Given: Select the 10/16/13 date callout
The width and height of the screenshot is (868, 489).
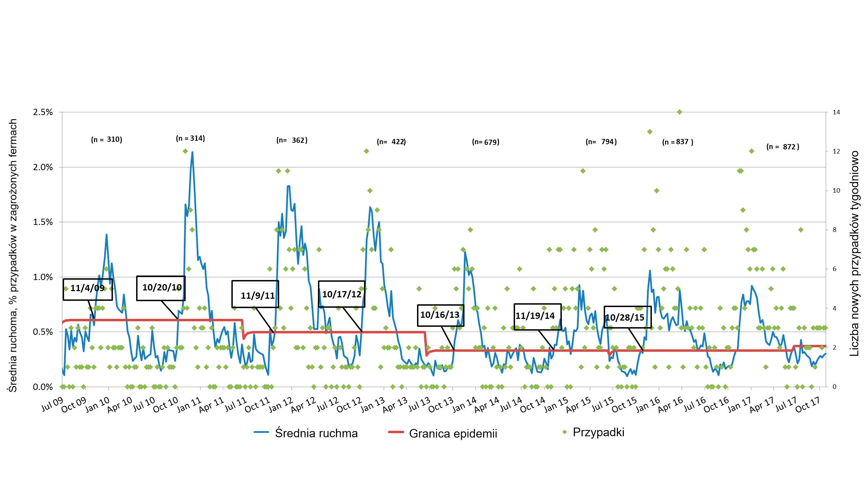Looking at the screenshot, I should [440, 315].
